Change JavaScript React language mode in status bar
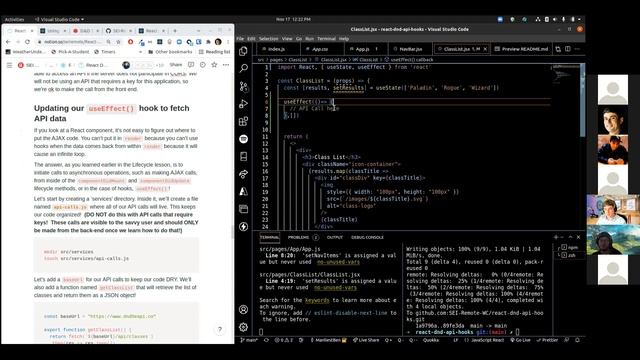The height and width of the screenshot is (360, 640). [x=487, y=340]
